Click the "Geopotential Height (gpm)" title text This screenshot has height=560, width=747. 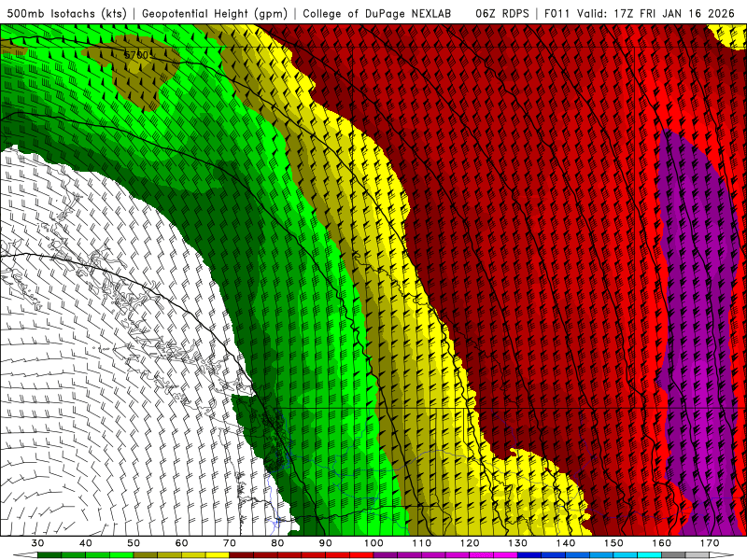click(x=215, y=14)
